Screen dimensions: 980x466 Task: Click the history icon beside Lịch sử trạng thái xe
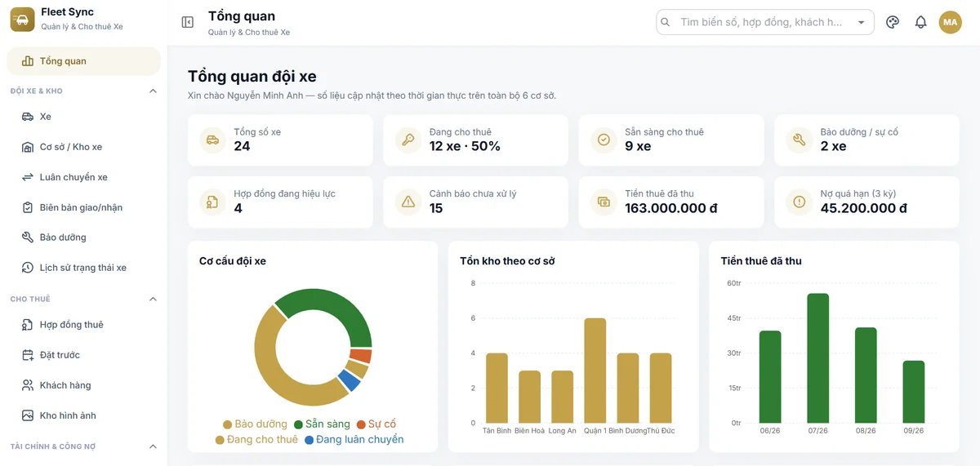click(27, 268)
